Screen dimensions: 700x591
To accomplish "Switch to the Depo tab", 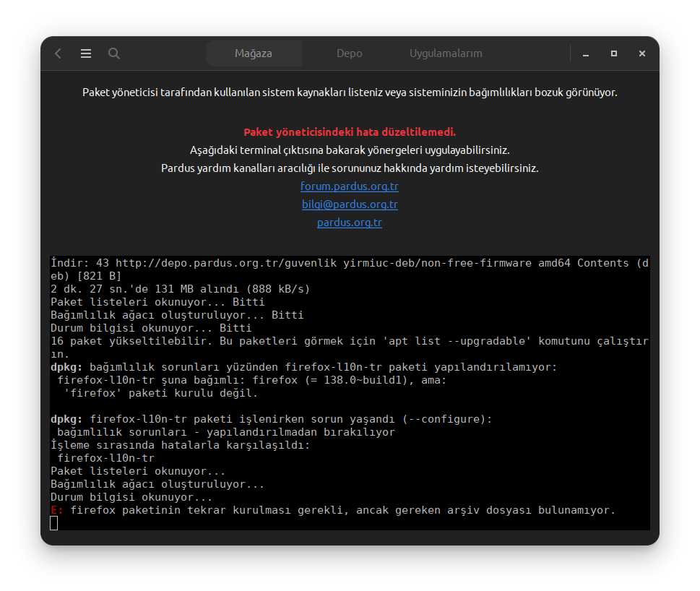I will tap(349, 53).
